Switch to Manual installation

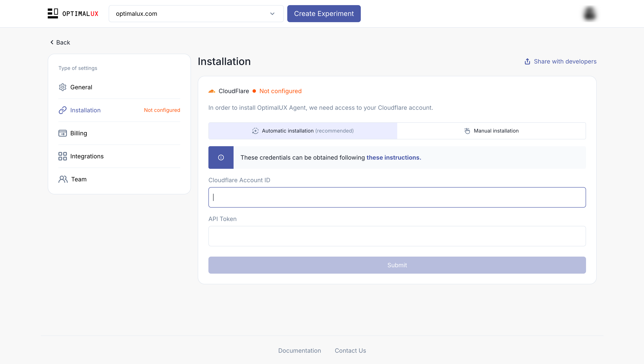tap(491, 131)
